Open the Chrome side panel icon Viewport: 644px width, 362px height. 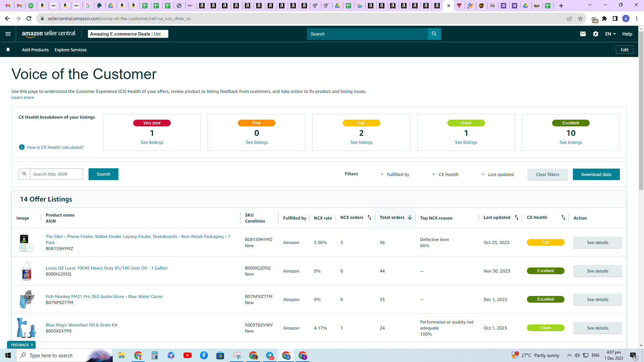pos(615,18)
